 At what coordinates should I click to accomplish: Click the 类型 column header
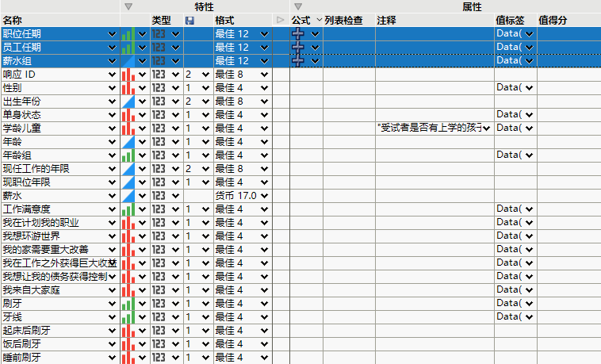click(161, 21)
